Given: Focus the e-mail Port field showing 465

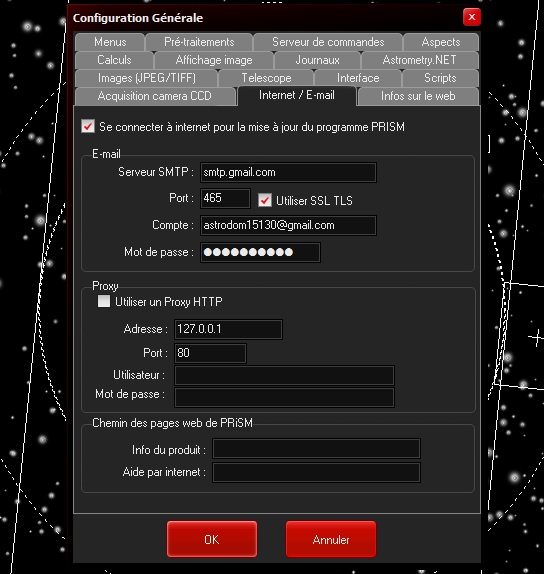Looking at the screenshot, I should coord(225,198).
